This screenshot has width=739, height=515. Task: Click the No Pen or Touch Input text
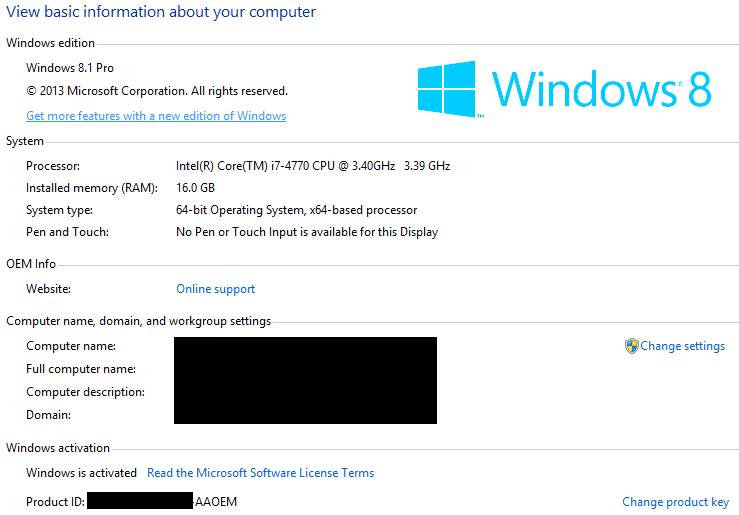(306, 232)
